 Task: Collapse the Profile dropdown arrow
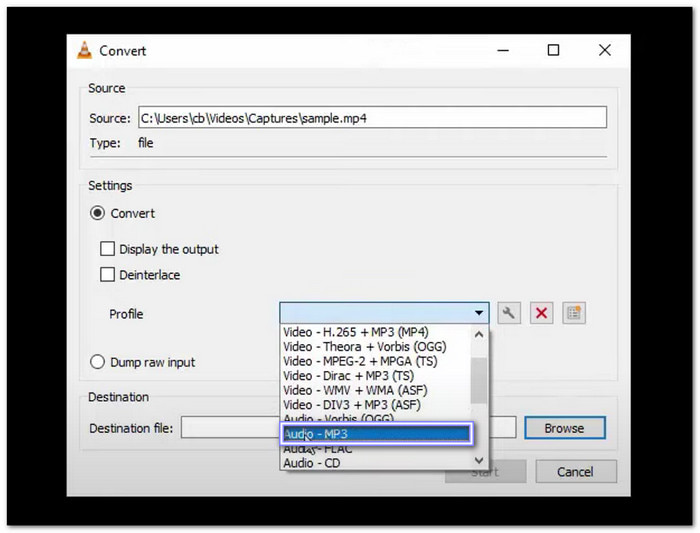tap(479, 313)
